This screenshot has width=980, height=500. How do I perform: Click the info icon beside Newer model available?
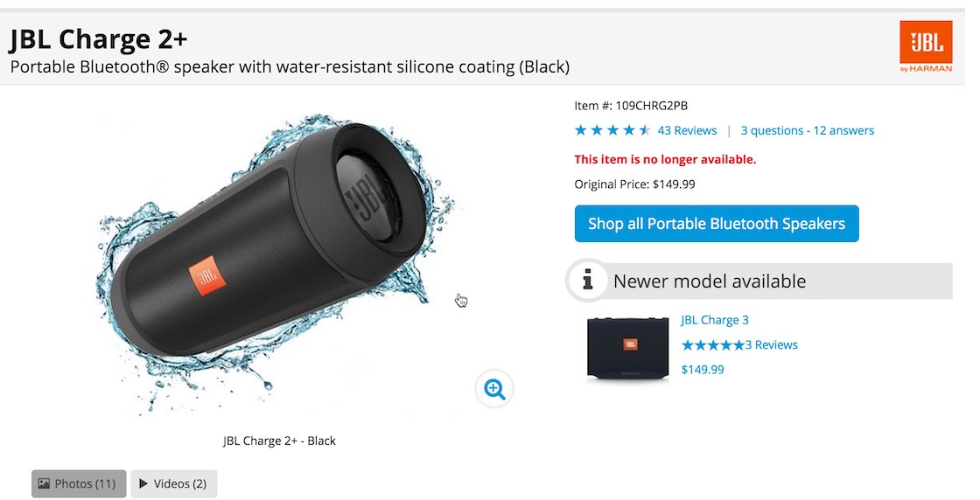(587, 281)
